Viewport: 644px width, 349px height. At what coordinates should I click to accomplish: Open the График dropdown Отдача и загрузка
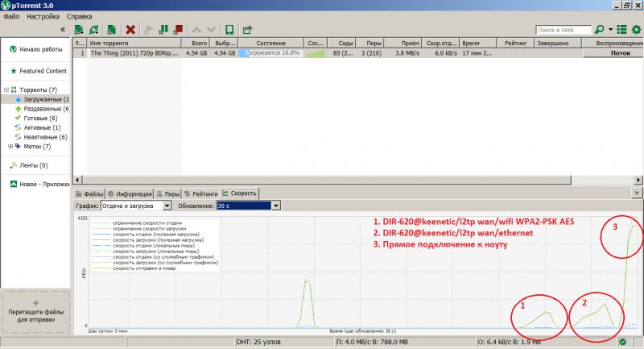(136, 206)
